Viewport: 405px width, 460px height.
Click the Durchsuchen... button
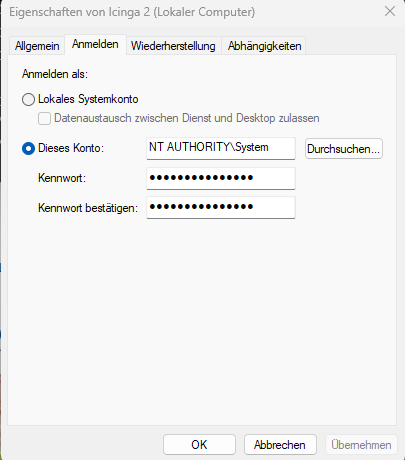(x=344, y=149)
